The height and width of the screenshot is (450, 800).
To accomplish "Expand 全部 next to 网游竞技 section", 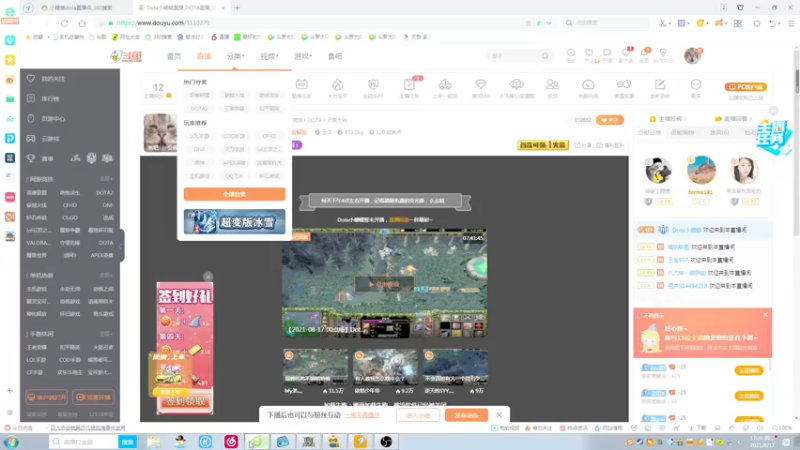I will [106, 179].
